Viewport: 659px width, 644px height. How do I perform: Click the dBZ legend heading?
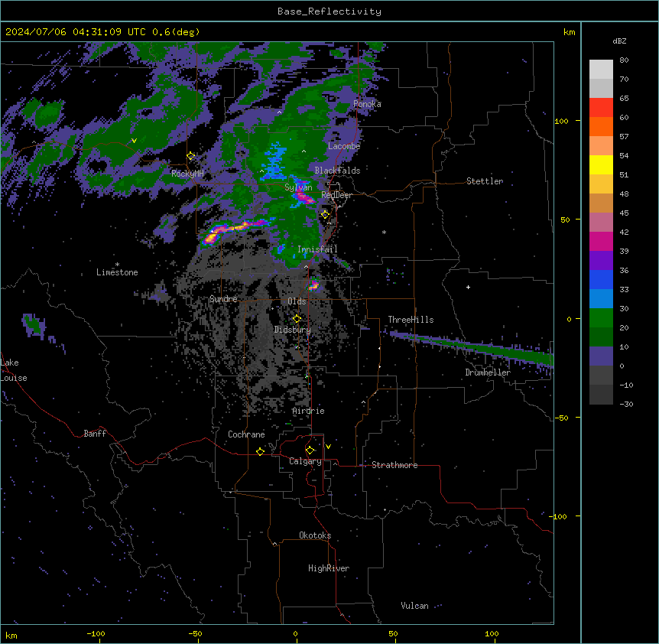[x=619, y=41]
